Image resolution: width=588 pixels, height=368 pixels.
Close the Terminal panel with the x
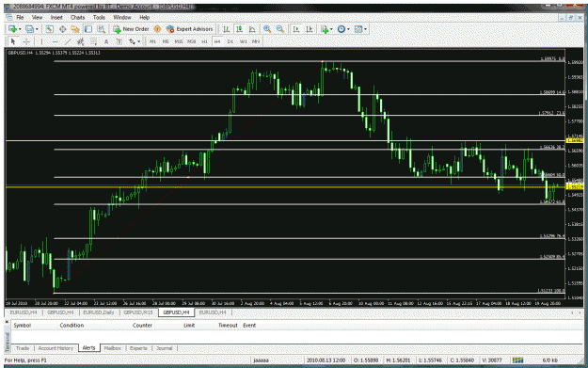coord(7,322)
